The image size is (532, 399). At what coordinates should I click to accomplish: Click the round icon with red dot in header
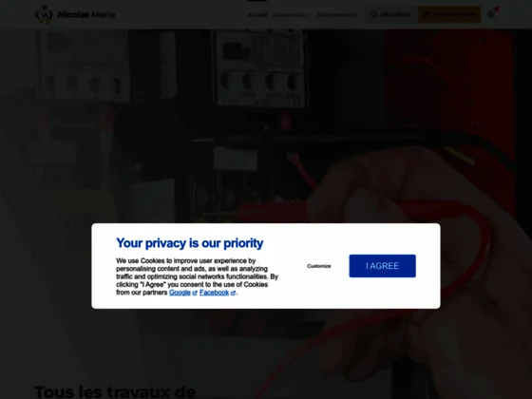pos(491,14)
